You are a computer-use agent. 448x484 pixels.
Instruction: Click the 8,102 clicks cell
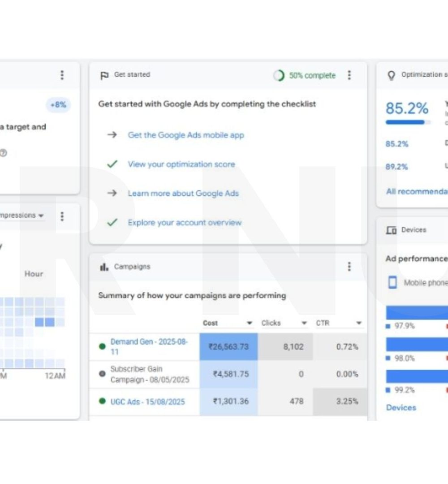285,346
